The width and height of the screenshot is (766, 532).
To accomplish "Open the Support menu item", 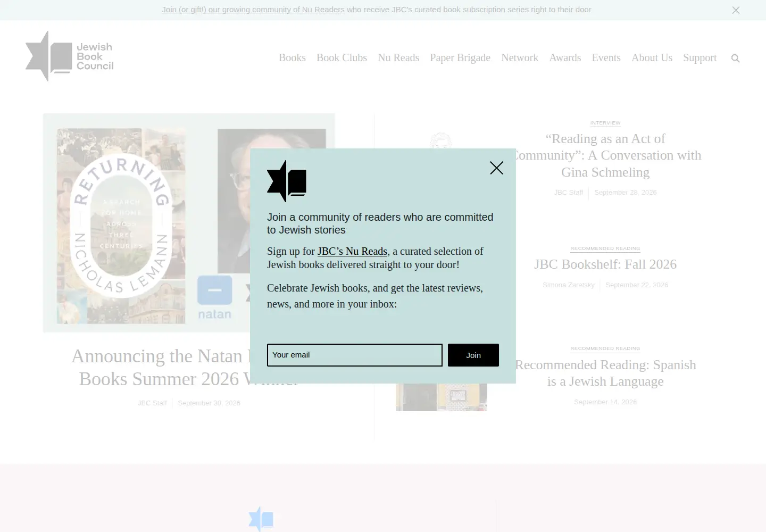I will (700, 58).
